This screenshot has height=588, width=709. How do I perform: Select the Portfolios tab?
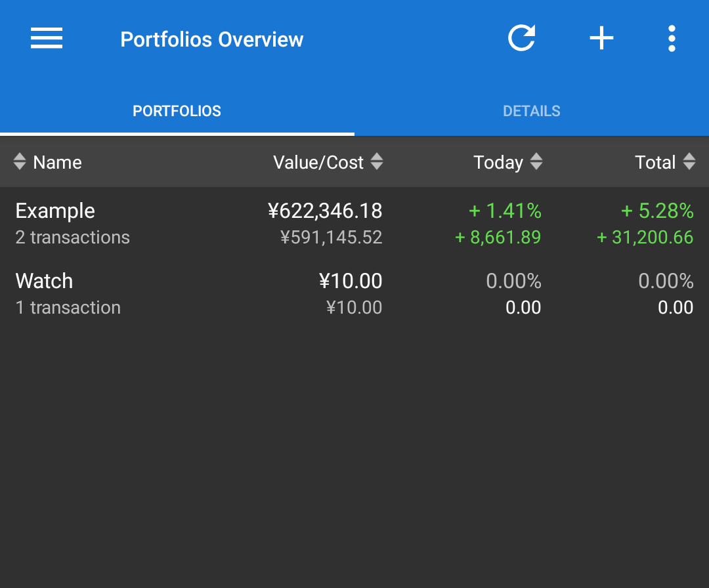click(177, 111)
